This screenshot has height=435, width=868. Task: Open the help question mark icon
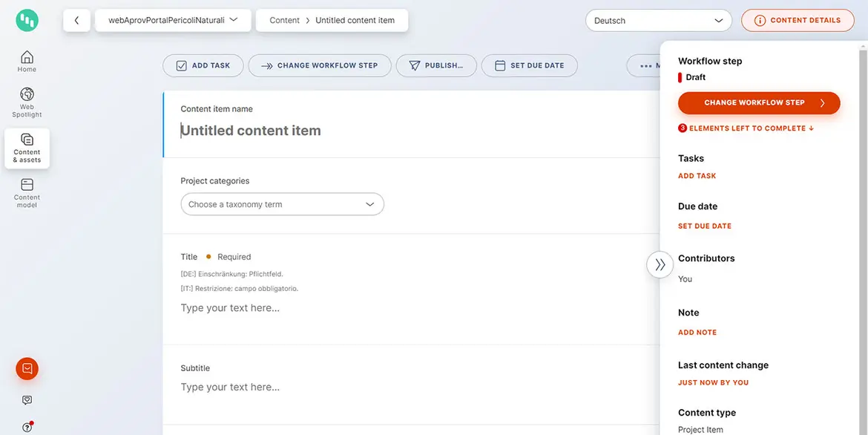coord(27,427)
